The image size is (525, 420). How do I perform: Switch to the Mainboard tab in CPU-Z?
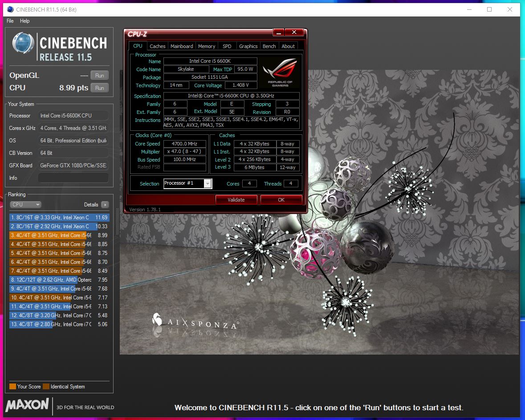click(182, 46)
